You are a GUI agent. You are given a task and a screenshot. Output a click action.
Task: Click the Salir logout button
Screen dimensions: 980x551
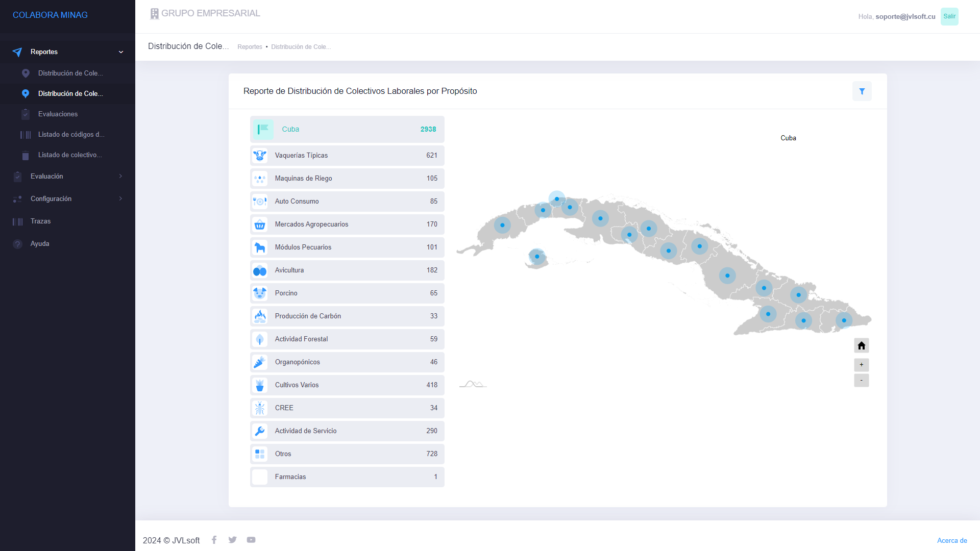pyautogui.click(x=949, y=16)
